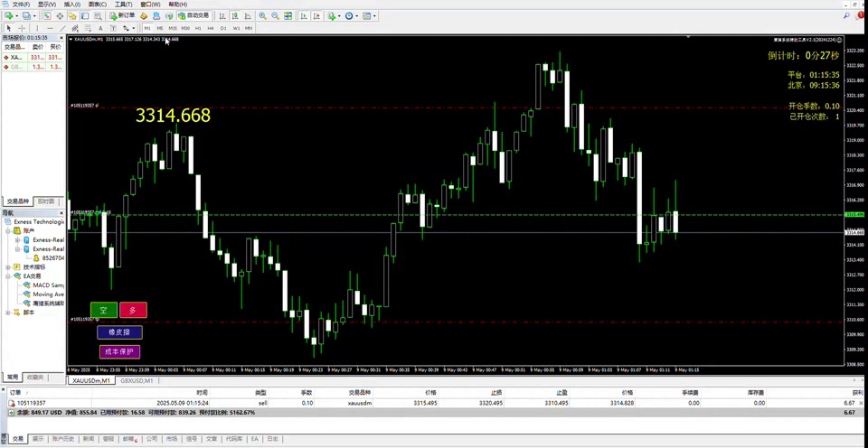
Task: Open the MetaEditor yellow book icon
Action: click(x=144, y=16)
